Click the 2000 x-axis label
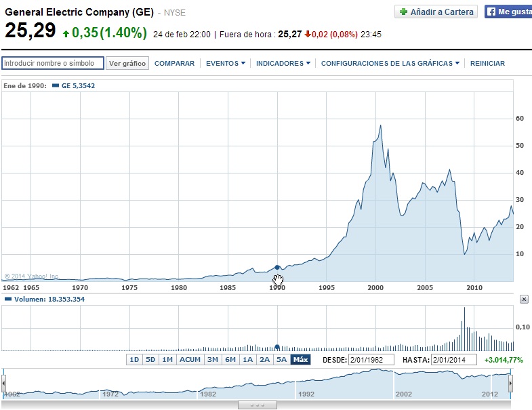Image resolution: width=532 pixels, height=410 pixels. (x=375, y=287)
